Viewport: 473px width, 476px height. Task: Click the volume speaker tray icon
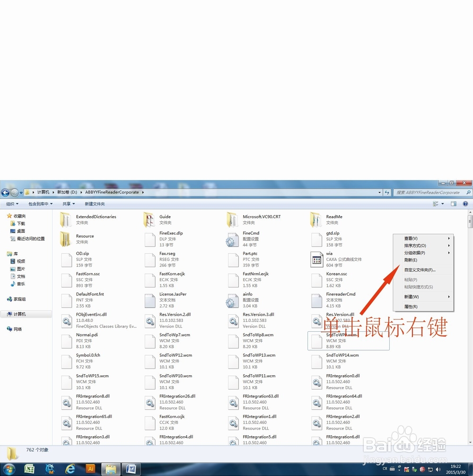point(438,469)
